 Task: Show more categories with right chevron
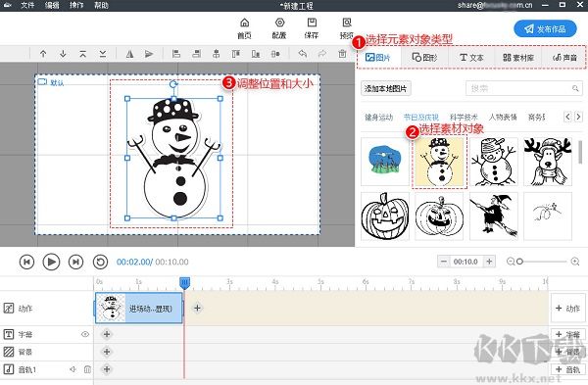[x=578, y=117]
